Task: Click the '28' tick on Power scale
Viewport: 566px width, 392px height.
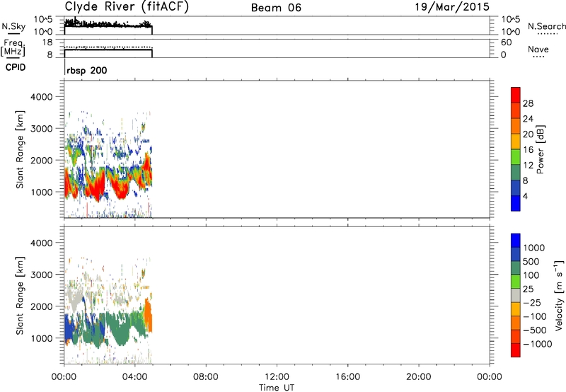Action: pyautogui.click(x=528, y=103)
